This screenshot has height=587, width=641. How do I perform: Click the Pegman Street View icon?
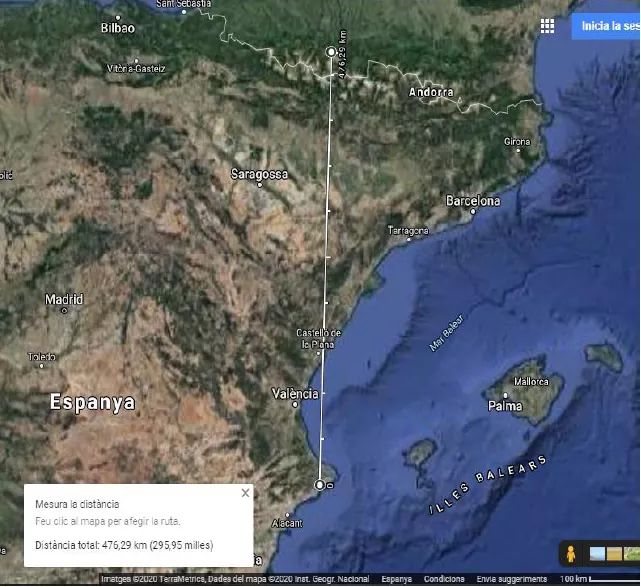570,553
